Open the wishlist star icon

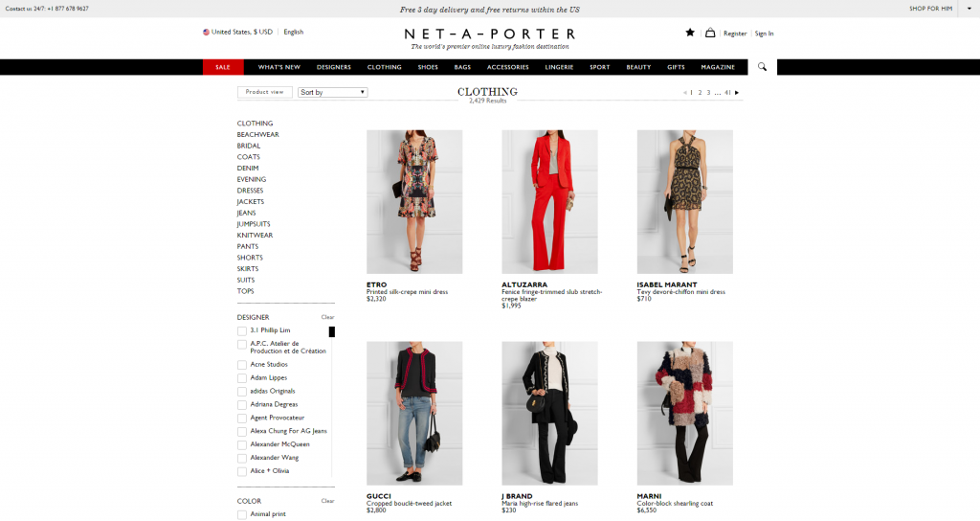tap(690, 33)
